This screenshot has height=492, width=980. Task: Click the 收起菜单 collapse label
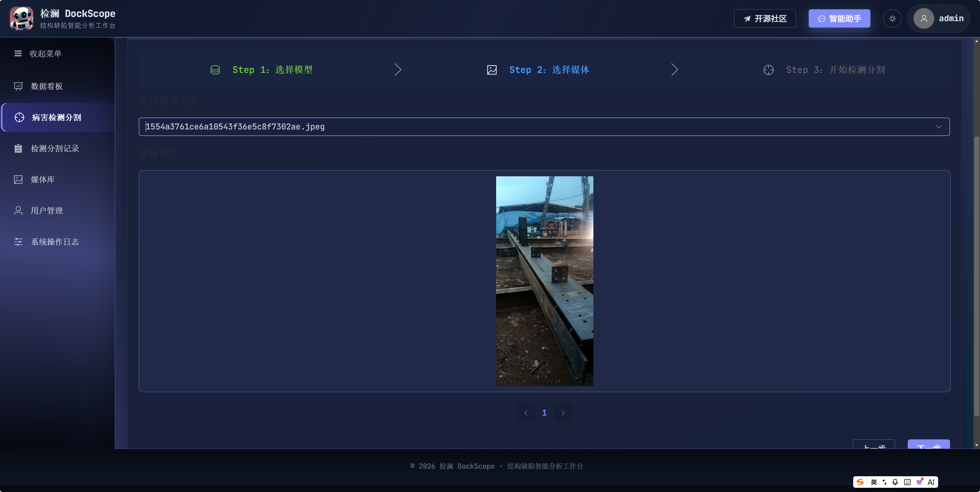coord(46,53)
